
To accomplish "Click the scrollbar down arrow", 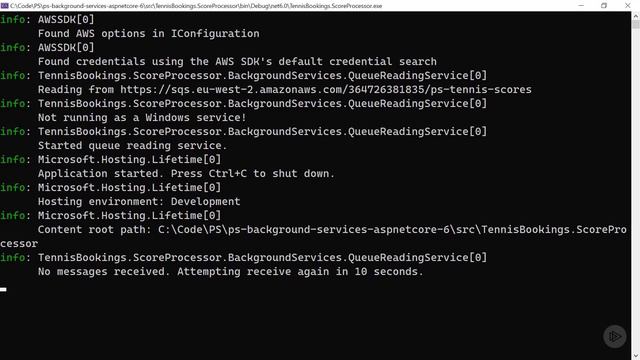I will (636, 356).
